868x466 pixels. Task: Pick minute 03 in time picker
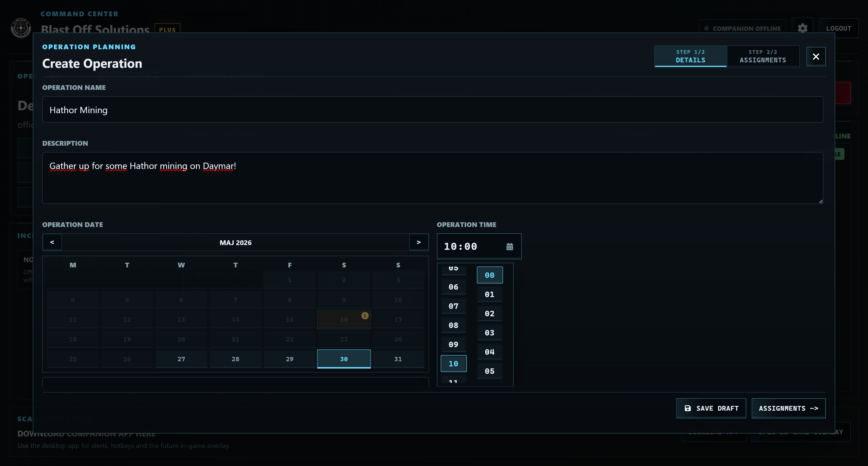(x=490, y=333)
